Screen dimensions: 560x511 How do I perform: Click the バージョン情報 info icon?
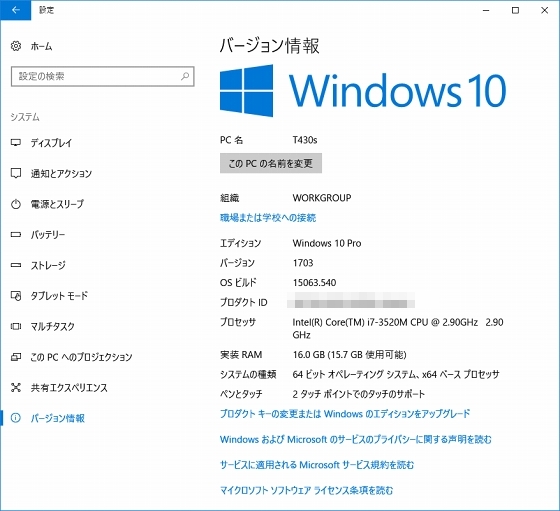[16, 418]
